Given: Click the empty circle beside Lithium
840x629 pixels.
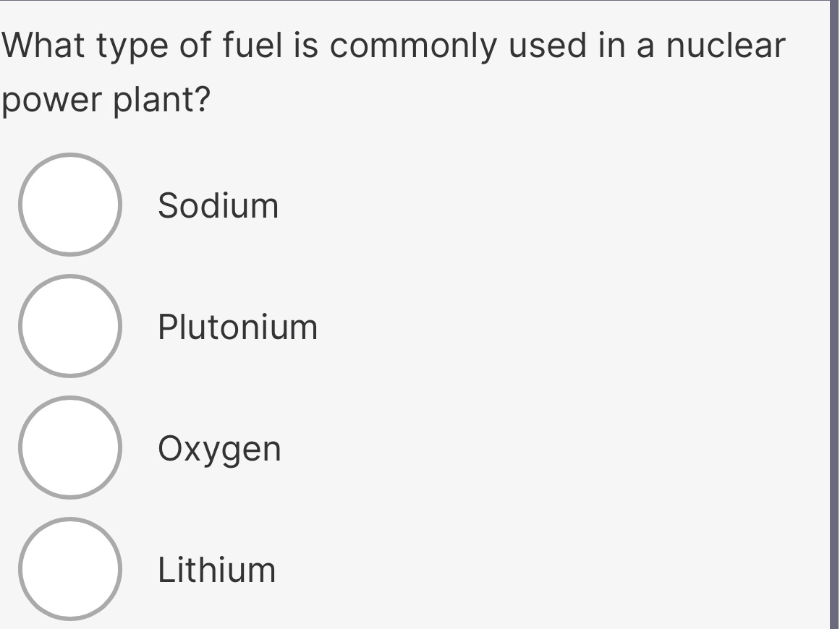Looking at the screenshot, I should click(70, 570).
